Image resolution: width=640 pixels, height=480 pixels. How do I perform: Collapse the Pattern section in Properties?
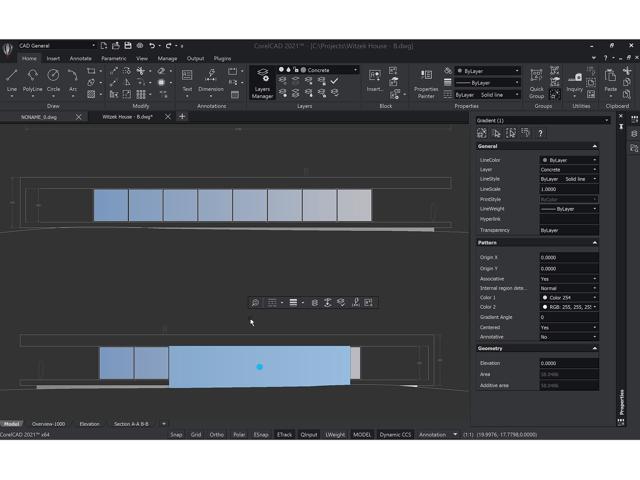point(595,243)
